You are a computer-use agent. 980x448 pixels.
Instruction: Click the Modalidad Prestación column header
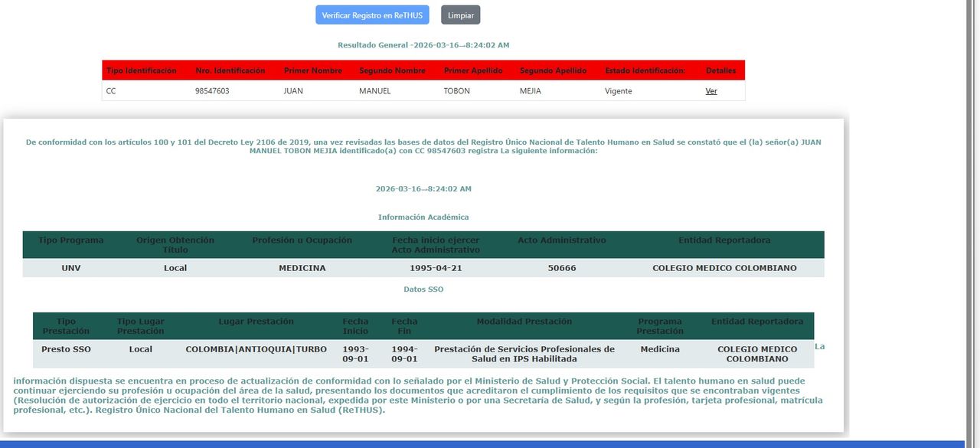[x=524, y=322]
